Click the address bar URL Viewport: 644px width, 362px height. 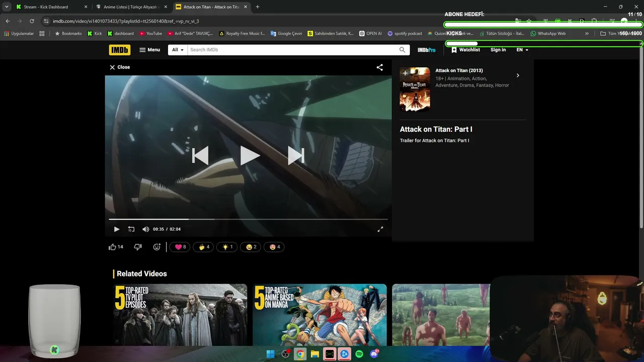pos(126,21)
